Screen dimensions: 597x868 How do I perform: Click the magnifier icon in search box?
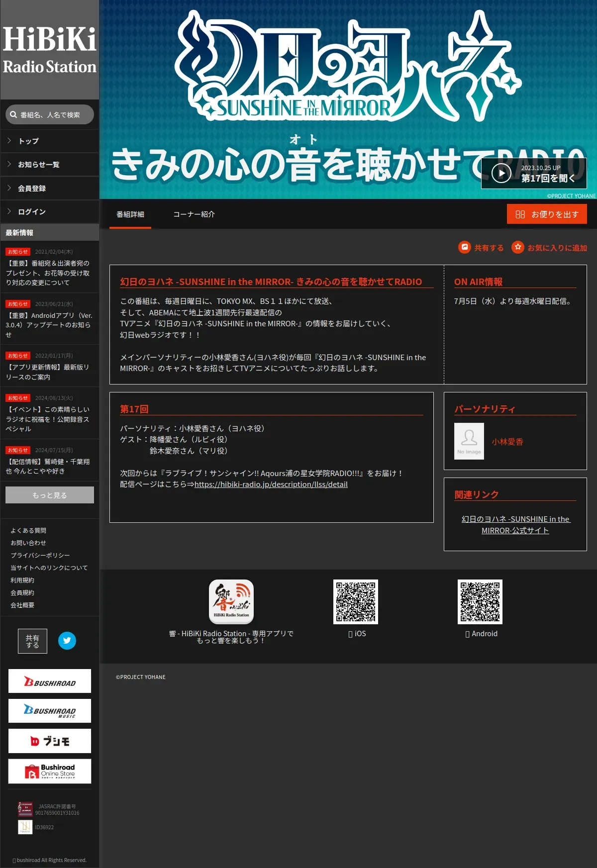(13, 114)
